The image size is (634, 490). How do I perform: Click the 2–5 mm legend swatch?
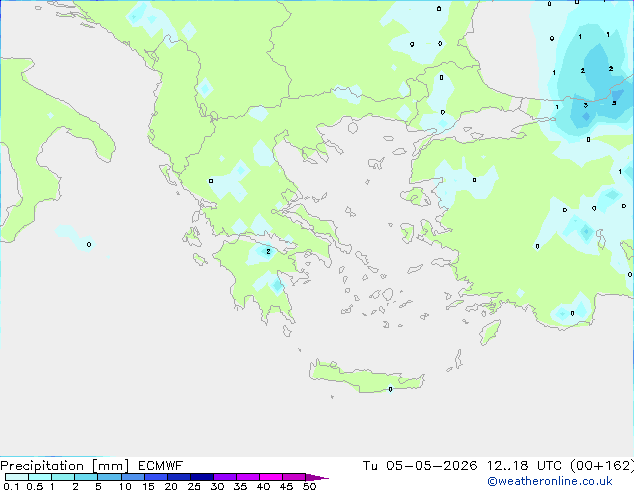point(86,477)
